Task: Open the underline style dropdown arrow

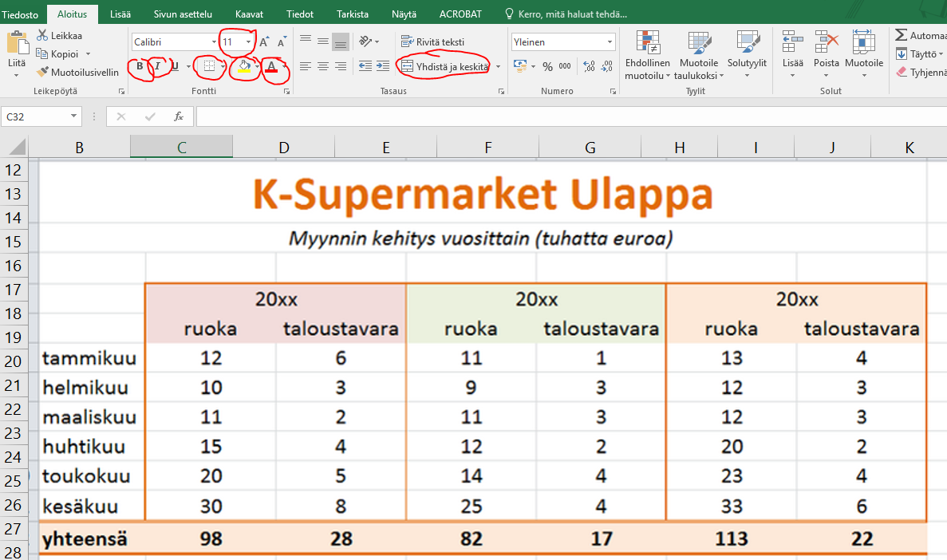Action: pyautogui.click(x=187, y=66)
